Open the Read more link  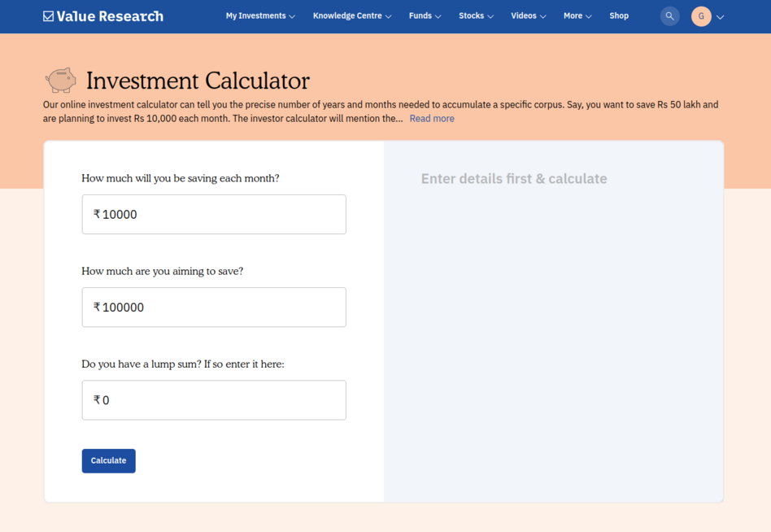[431, 118]
